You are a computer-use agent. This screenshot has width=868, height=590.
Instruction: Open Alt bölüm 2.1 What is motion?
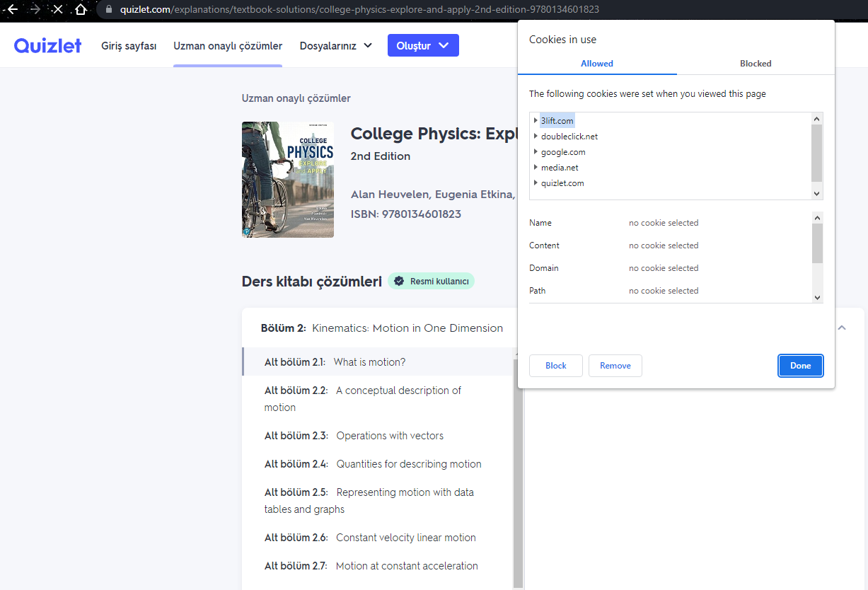[378, 362]
